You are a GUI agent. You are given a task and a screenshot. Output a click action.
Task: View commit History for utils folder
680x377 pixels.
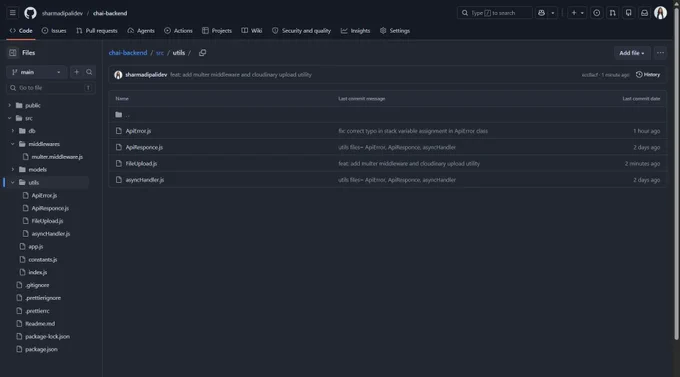click(x=648, y=75)
